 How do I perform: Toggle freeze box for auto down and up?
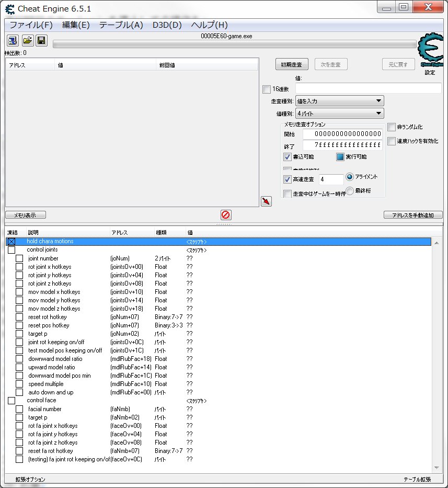[x=19, y=392]
